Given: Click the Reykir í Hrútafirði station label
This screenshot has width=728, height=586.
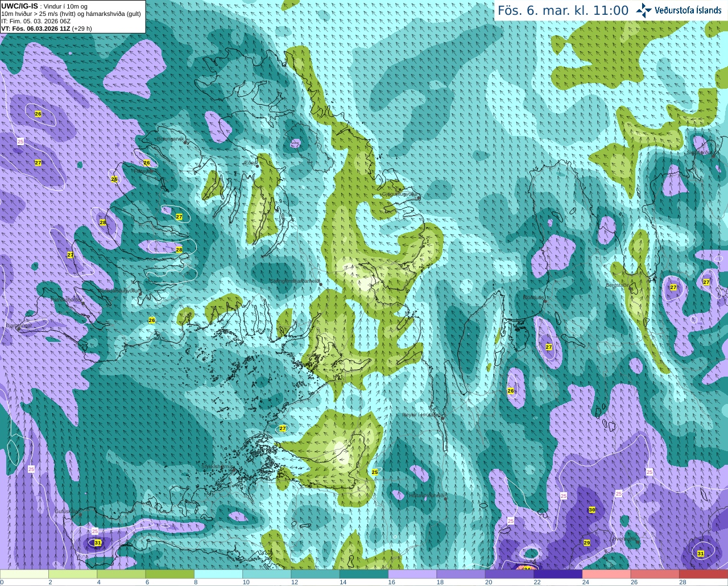Looking at the screenshot, I should tap(421, 415).
